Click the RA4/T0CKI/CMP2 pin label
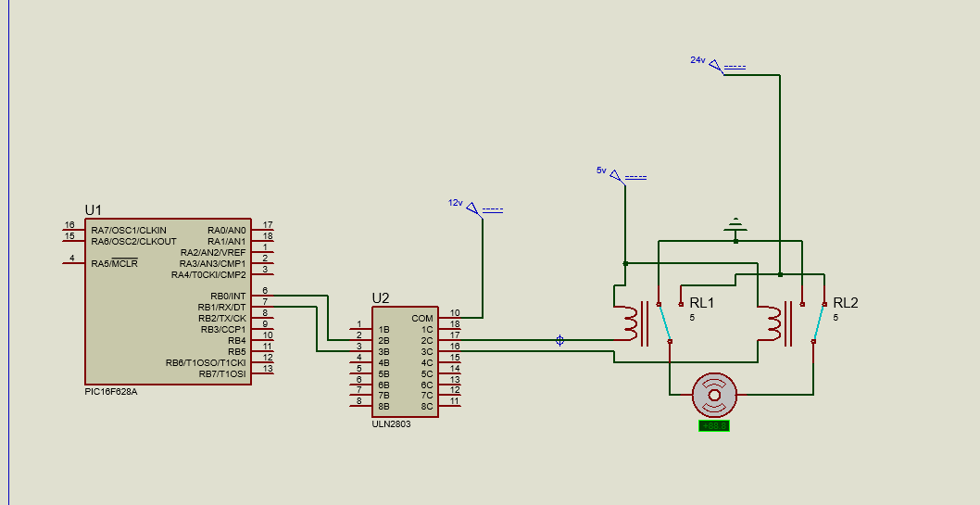This screenshot has height=505, width=980. [208, 275]
